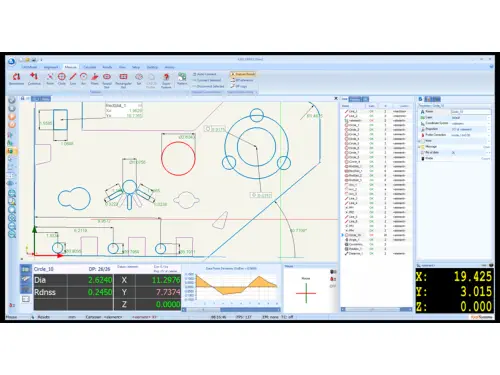Screen dimensions: 500x375
Task: Select Circle_1 in the feature list
Action: (353, 125)
